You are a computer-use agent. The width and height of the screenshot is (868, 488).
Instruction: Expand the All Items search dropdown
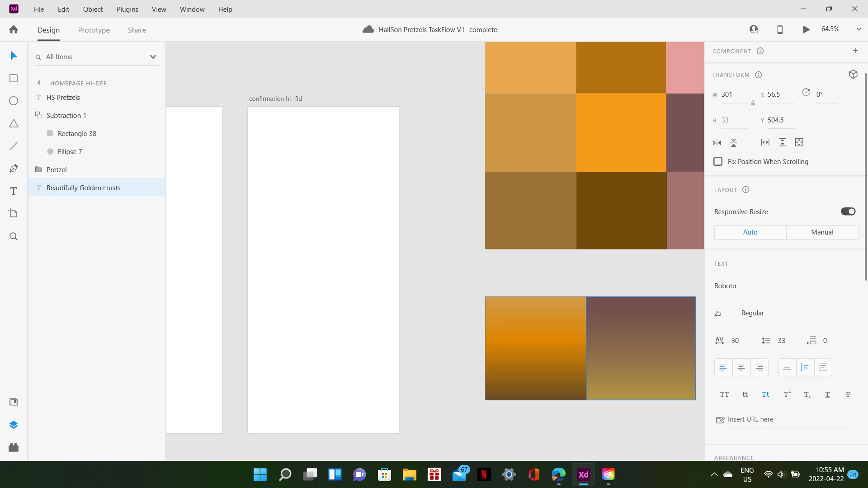click(x=153, y=57)
